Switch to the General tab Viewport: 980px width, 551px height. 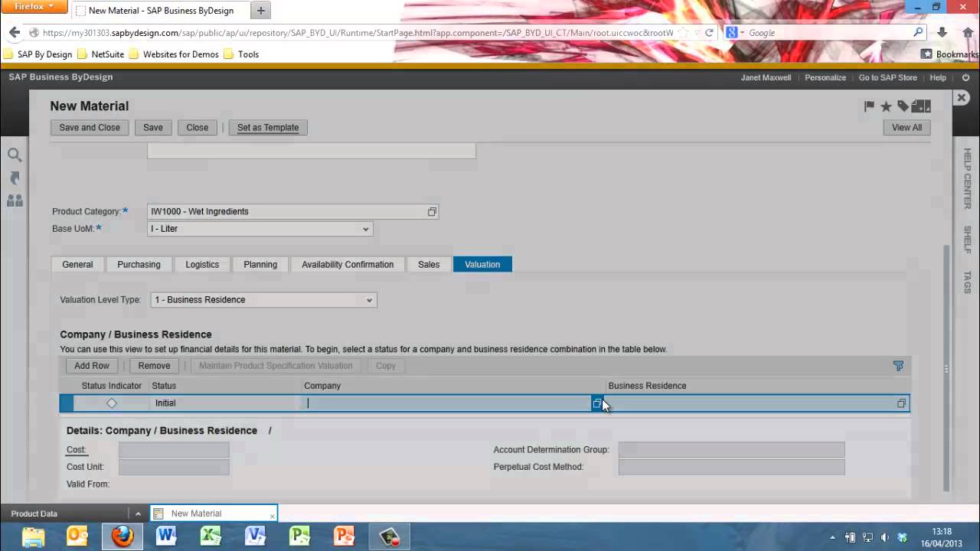[77, 265]
